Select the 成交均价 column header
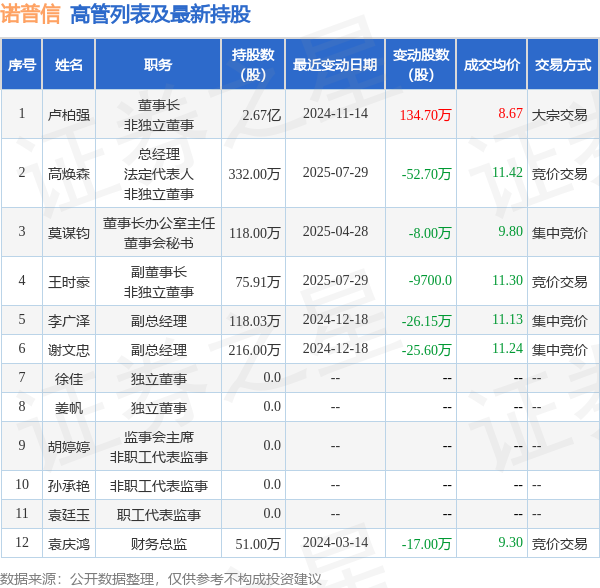The image size is (600, 588). coord(492,65)
